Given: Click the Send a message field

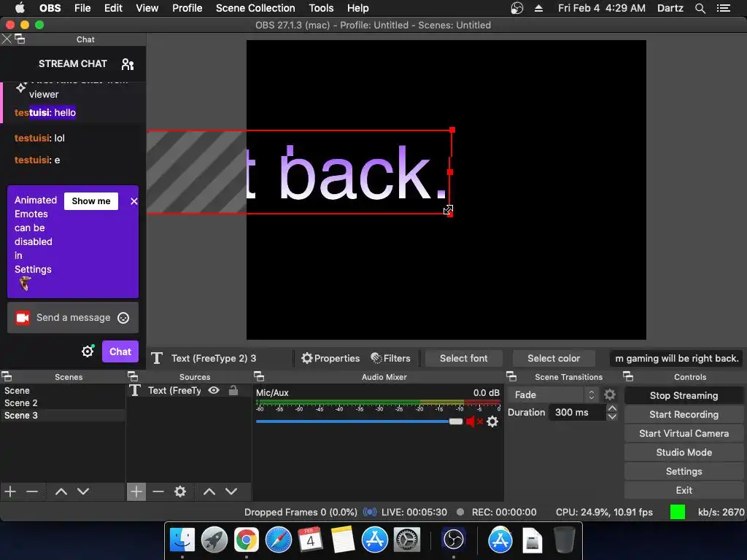Looking at the screenshot, I should pos(73,318).
